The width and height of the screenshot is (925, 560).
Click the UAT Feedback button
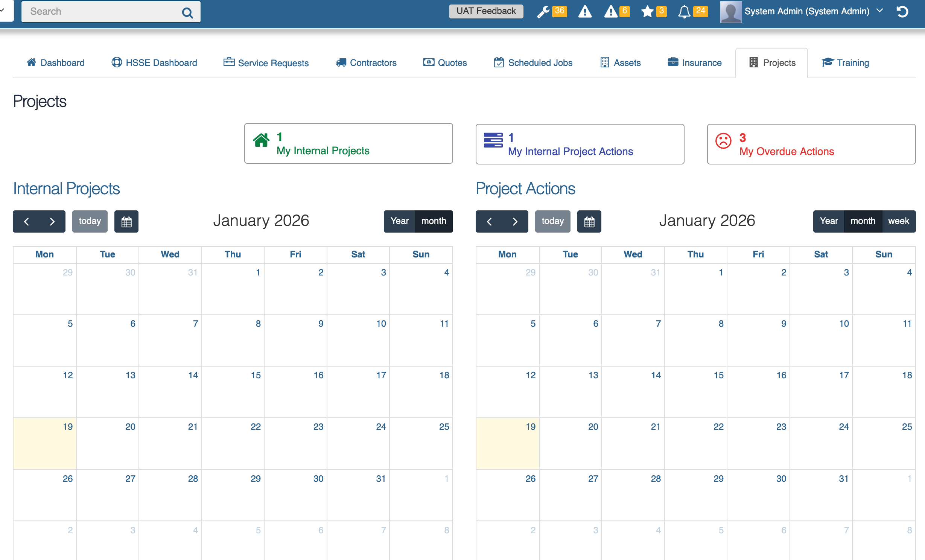point(486,11)
